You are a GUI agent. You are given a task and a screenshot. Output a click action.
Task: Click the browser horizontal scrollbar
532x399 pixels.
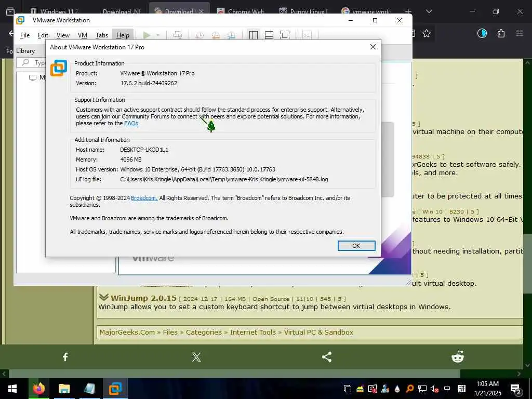tap(234, 374)
